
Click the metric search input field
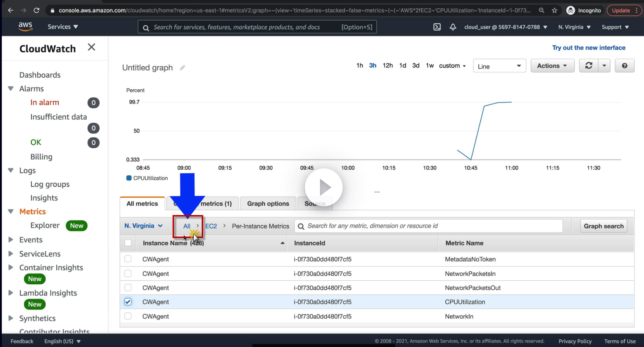tap(430, 226)
